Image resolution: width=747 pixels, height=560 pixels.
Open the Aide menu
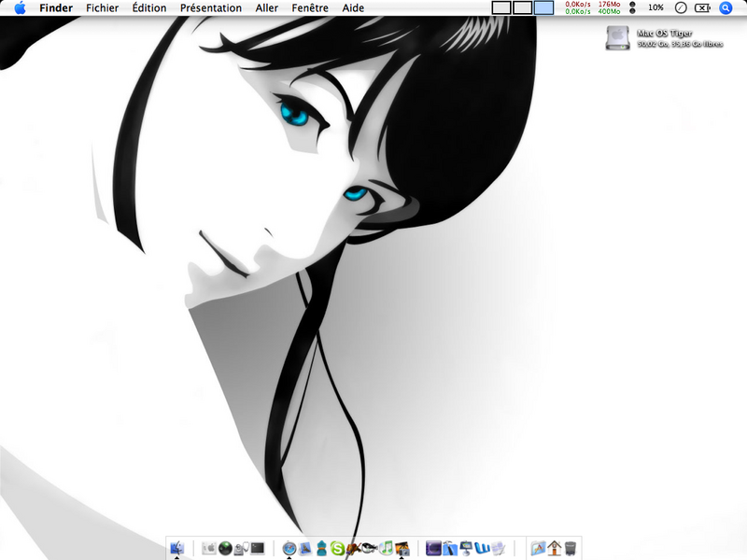[x=353, y=7]
